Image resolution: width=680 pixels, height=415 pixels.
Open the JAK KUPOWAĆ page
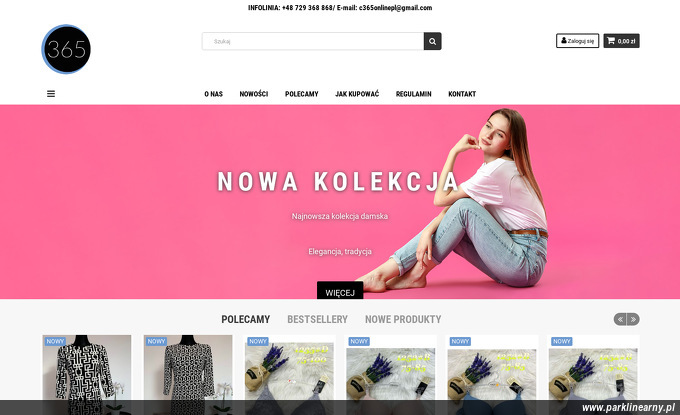point(357,94)
